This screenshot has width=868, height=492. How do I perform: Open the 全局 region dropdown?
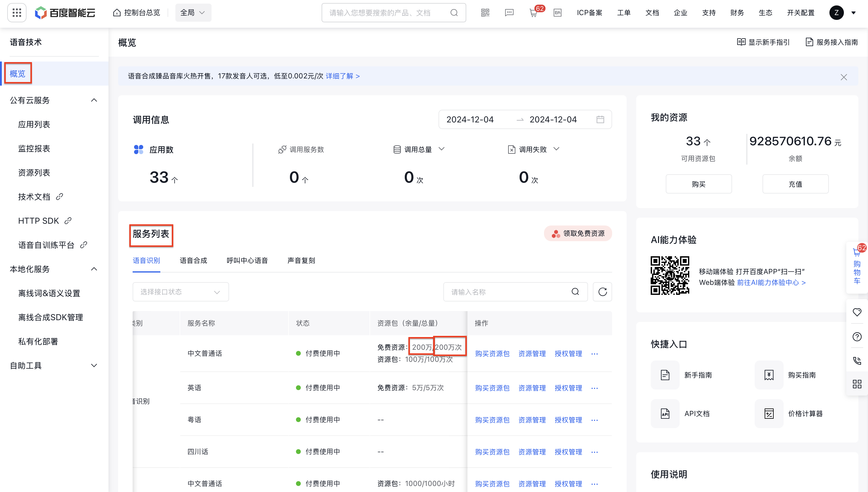(193, 13)
